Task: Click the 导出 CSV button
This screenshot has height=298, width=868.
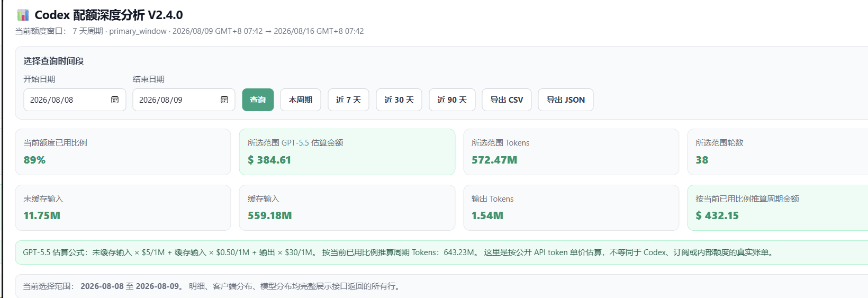Action: pyautogui.click(x=507, y=100)
